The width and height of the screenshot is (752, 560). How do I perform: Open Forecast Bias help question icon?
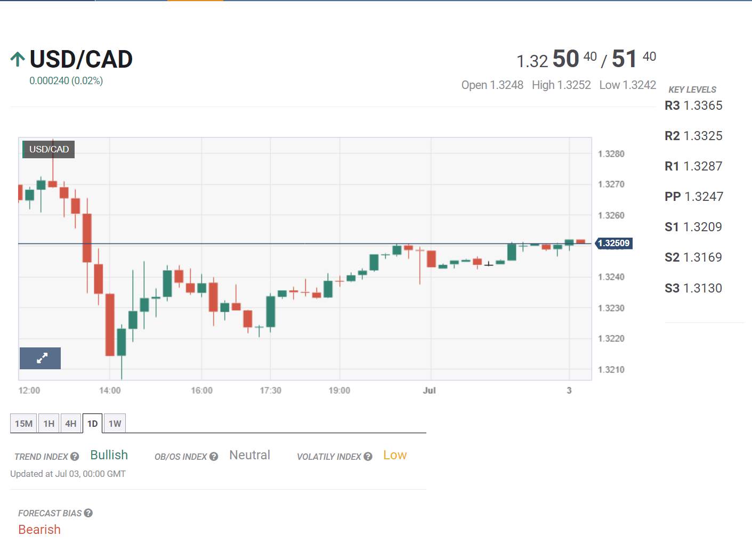coord(88,513)
